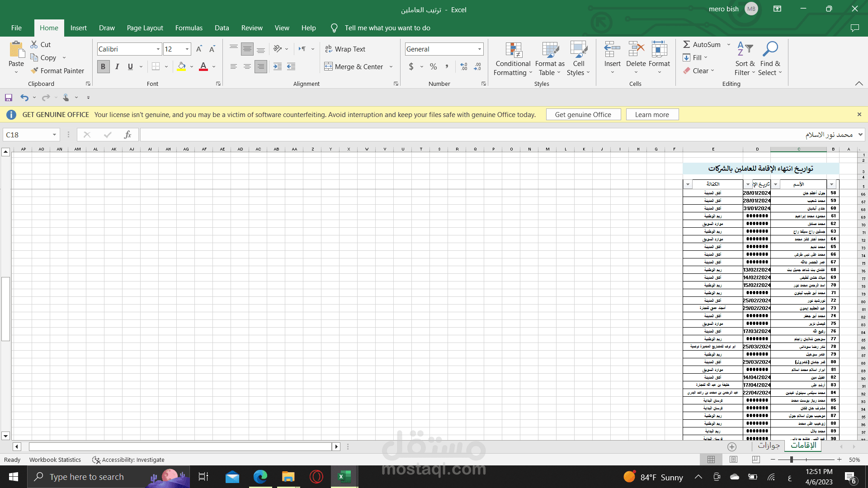868x488 pixels.
Task: Click the Format Painter brush icon
Action: pyautogui.click(x=34, y=70)
